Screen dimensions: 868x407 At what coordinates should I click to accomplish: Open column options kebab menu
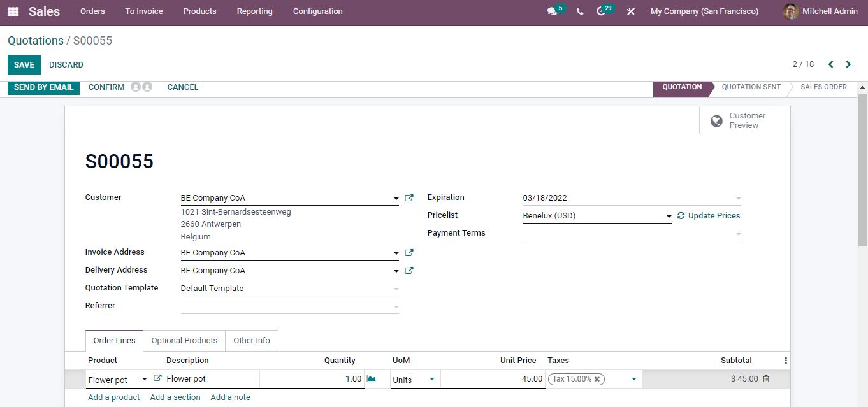[786, 361]
